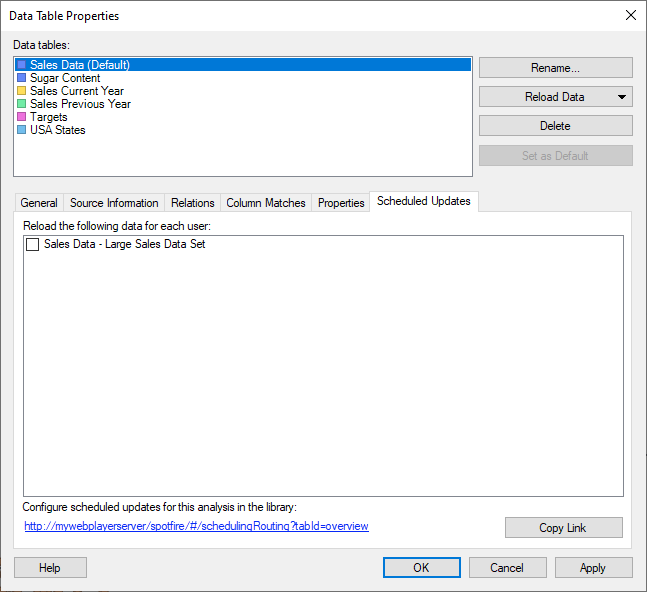Enable Sales Data - Large Sales Data Set checkbox

pos(33,244)
